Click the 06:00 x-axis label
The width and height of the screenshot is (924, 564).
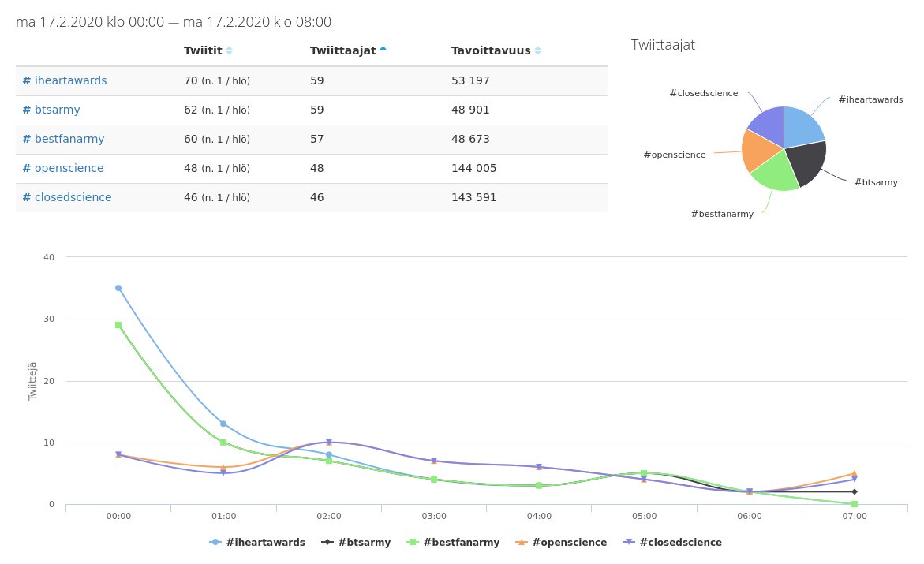(x=750, y=516)
